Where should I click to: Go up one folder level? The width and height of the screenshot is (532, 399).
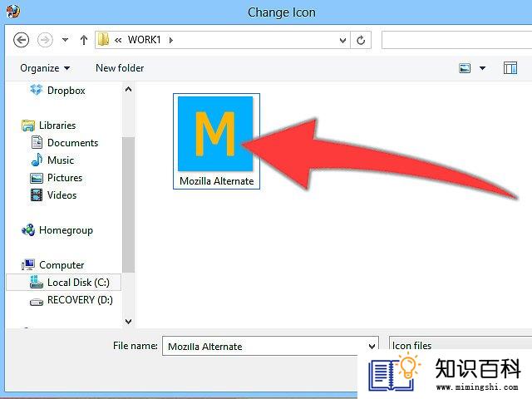(84, 40)
